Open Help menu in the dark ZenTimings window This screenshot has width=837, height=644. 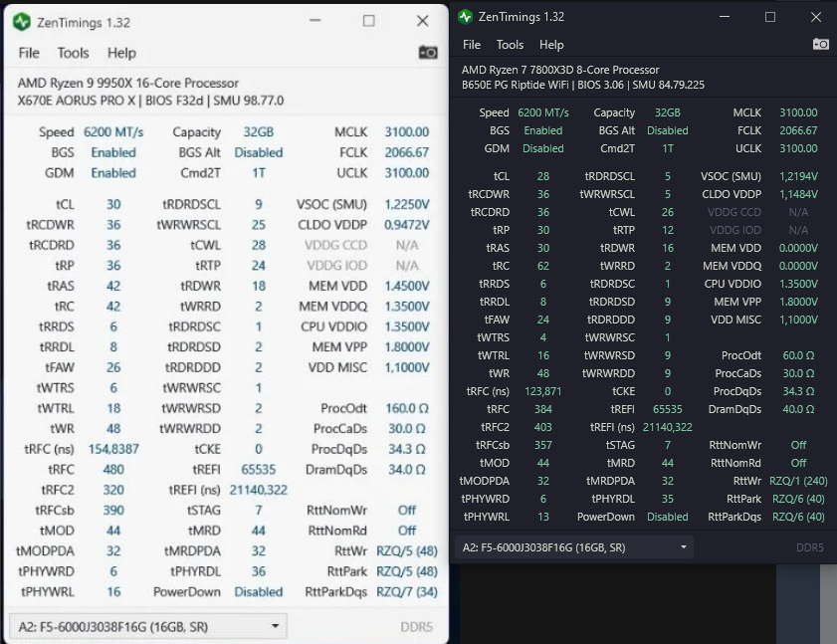pos(551,45)
